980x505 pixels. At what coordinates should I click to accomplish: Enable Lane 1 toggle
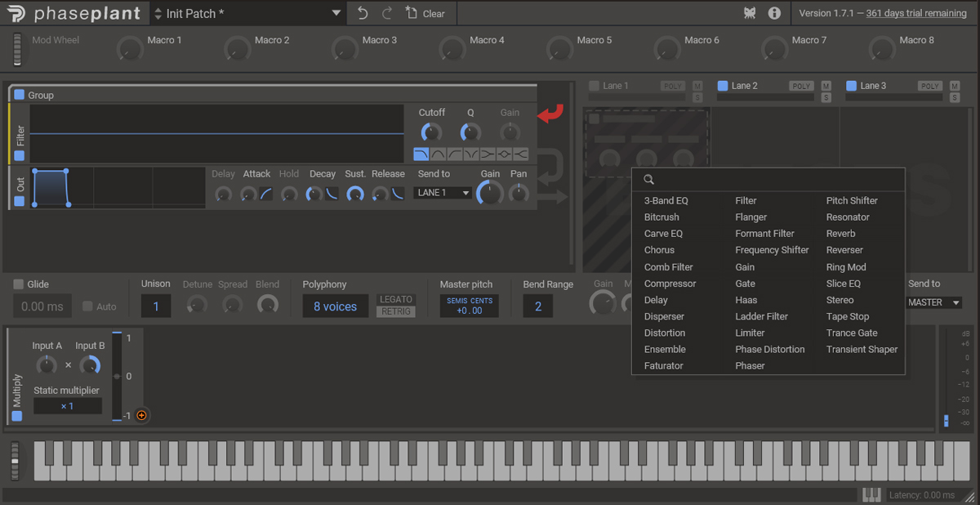[x=594, y=86]
